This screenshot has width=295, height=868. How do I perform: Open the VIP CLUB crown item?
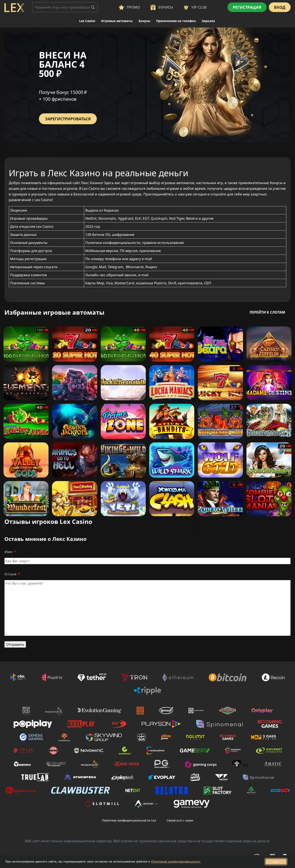(x=195, y=7)
